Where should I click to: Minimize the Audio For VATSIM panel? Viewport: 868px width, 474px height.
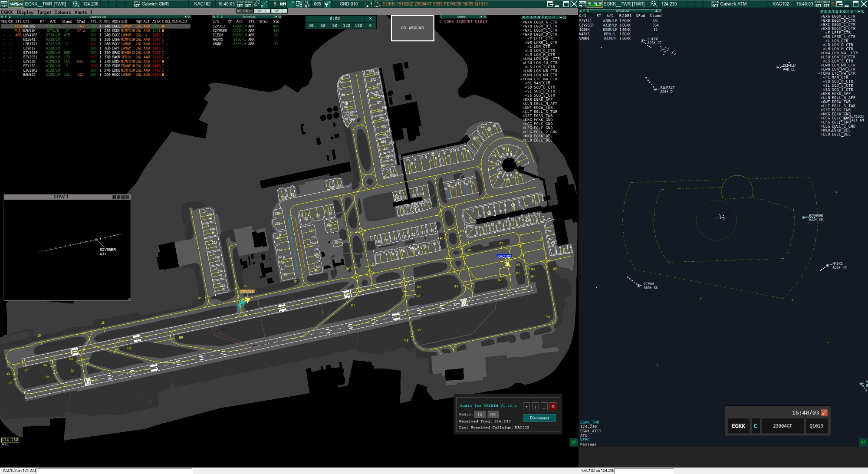click(x=544, y=406)
